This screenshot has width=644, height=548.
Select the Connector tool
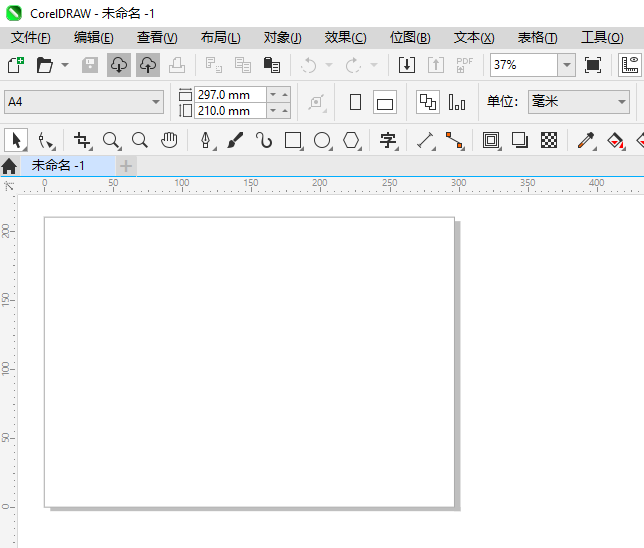[x=455, y=140]
